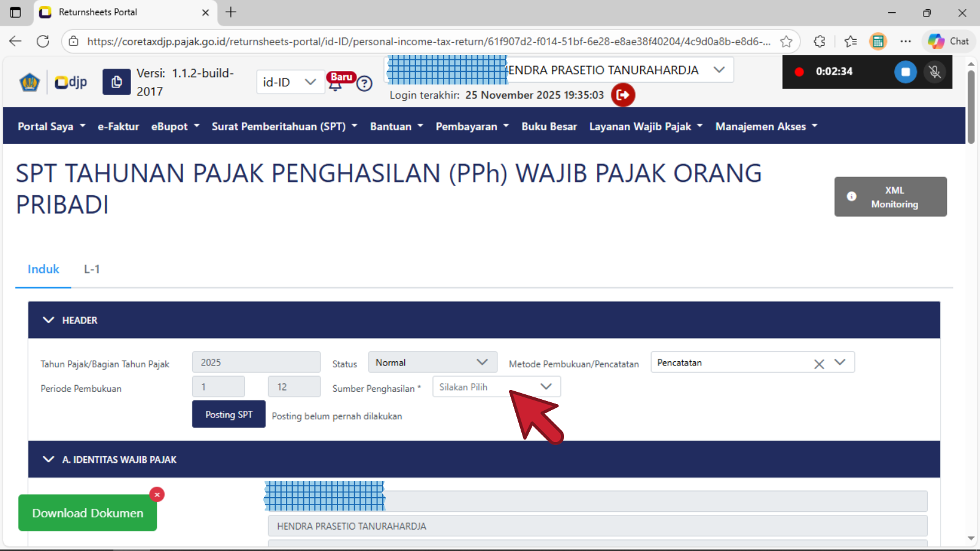Image resolution: width=980 pixels, height=551 pixels.
Task: Switch to the L-1 tab
Action: pos(92,269)
